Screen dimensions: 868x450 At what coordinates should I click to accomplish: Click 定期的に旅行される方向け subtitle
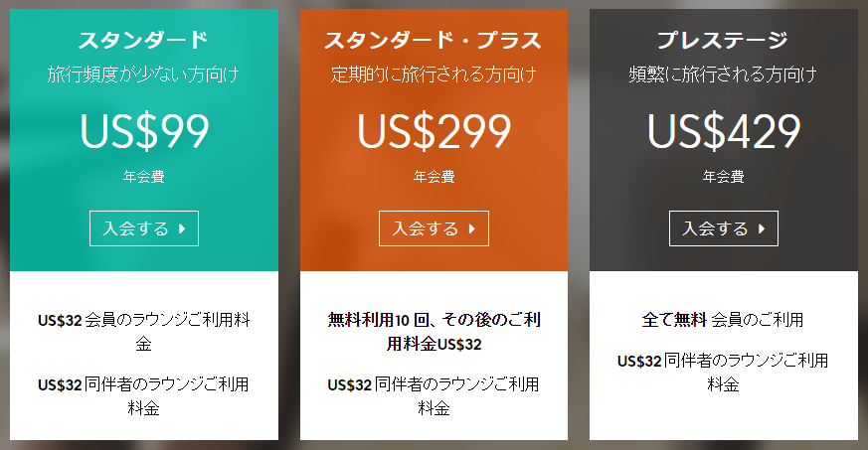coord(434,75)
